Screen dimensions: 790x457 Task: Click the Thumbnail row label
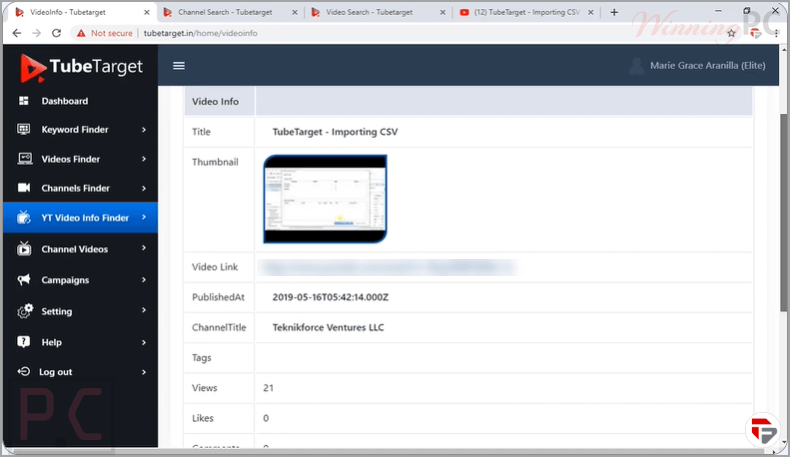click(215, 162)
